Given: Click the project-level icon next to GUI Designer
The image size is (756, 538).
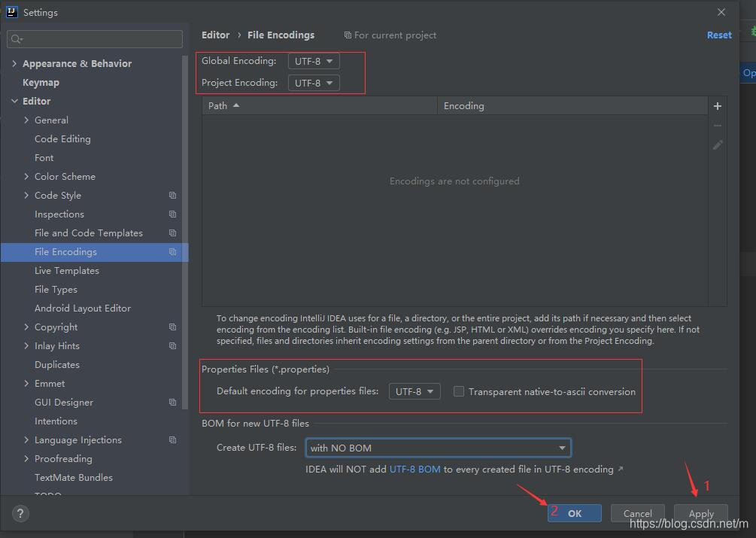Looking at the screenshot, I should [x=172, y=402].
